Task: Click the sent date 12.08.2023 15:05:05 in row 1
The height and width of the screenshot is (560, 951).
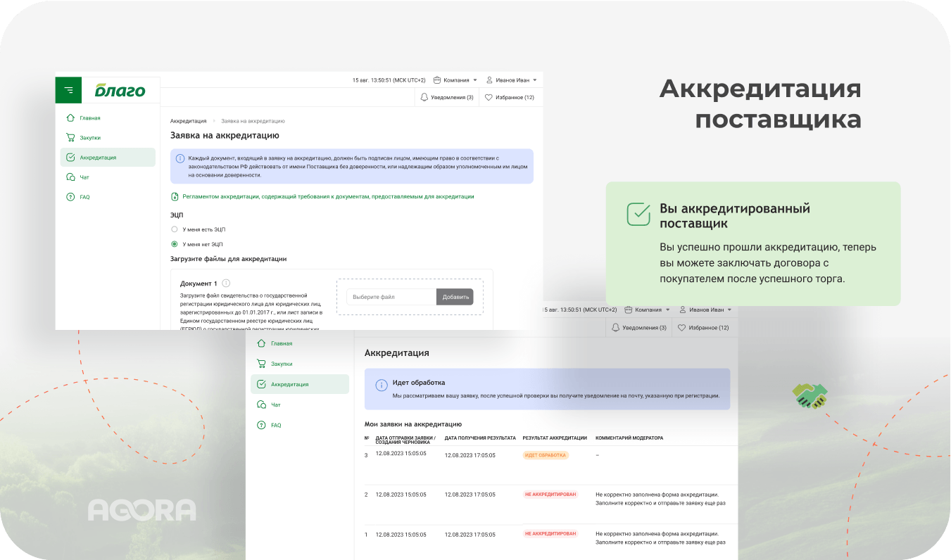Action: coord(401,534)
